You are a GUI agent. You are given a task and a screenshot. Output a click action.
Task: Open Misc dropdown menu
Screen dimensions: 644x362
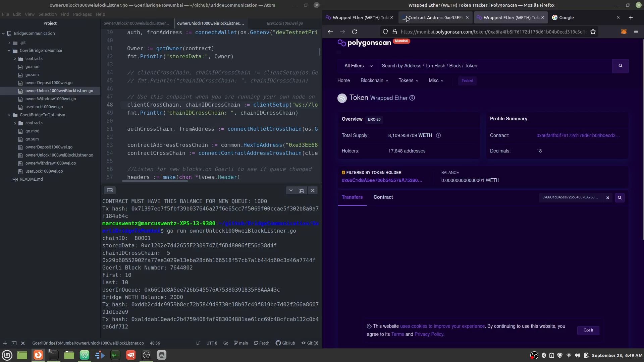(436, 80)
